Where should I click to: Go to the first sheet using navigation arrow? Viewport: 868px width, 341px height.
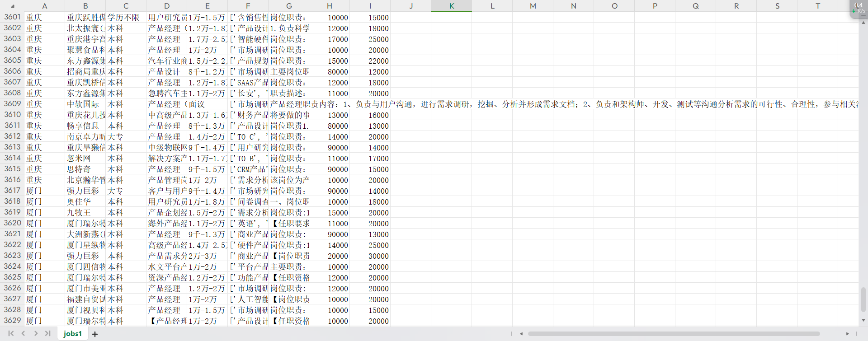coord(11,333)
